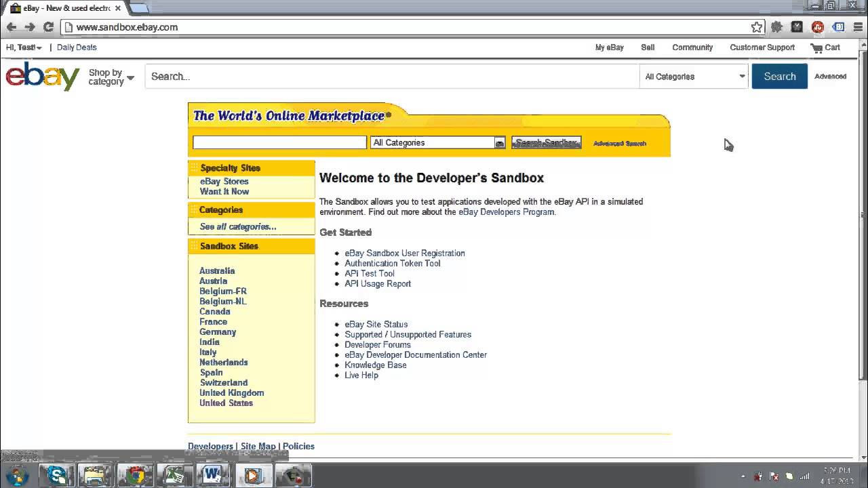This screenshot has height=488, width=868.
Task: Open the Community menu item
Action: click(x=692, y=47)
